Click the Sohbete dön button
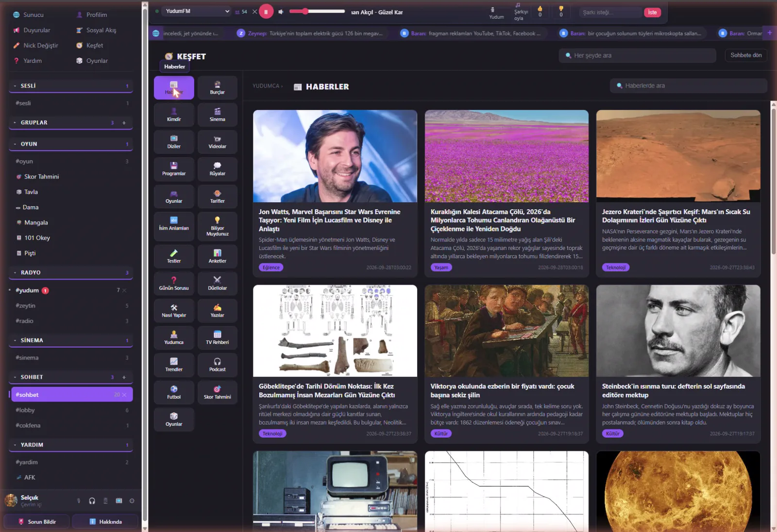Viewport: 777px width, 532px height. point(746,55)
